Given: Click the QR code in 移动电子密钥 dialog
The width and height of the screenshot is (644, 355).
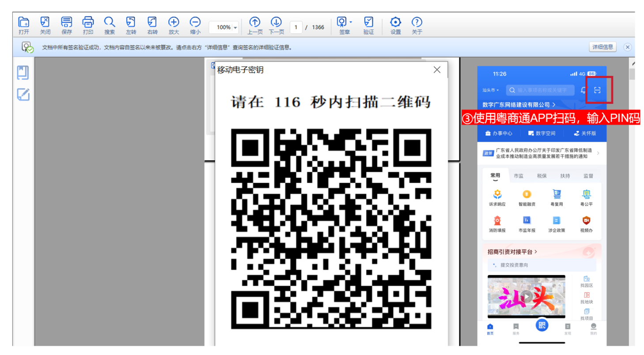Looking at the screenshot, I should 331,229.
